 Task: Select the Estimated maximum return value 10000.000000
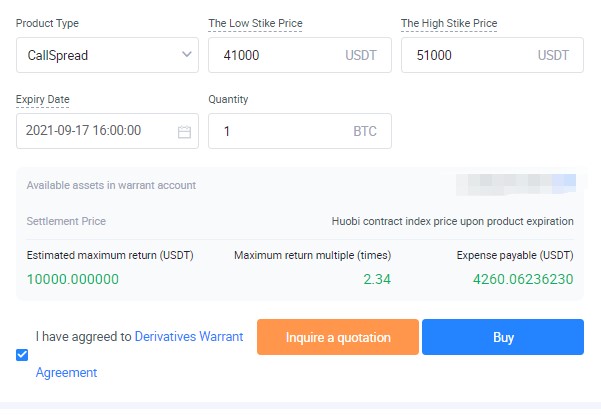[73, 279]
